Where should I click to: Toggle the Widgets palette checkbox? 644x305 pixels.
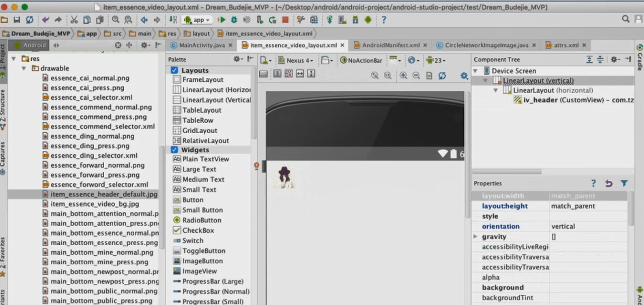click(x=175, y=150)
